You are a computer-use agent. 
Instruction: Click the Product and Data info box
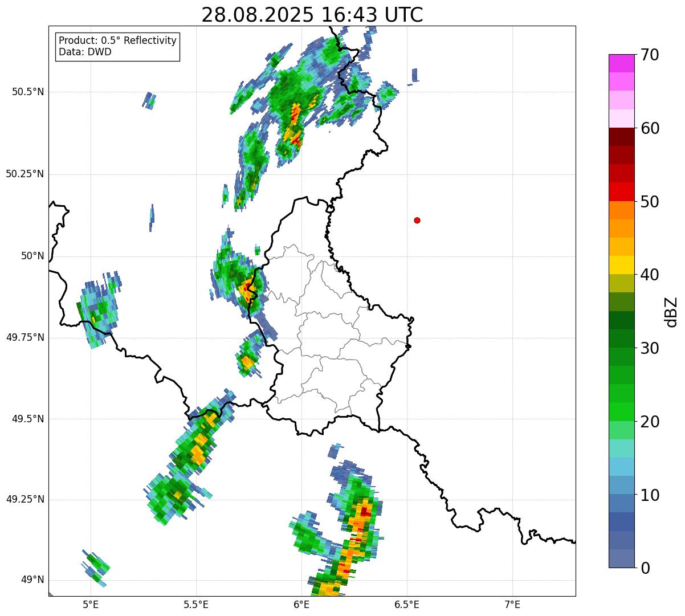(118, 47)
